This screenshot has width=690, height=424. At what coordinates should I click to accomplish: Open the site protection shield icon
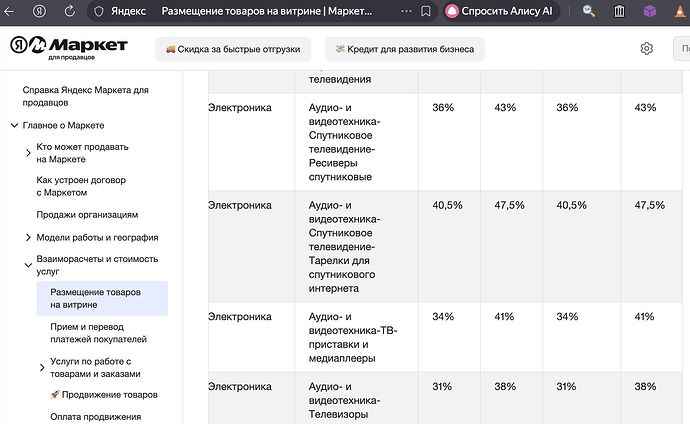[x=99, y=11]
